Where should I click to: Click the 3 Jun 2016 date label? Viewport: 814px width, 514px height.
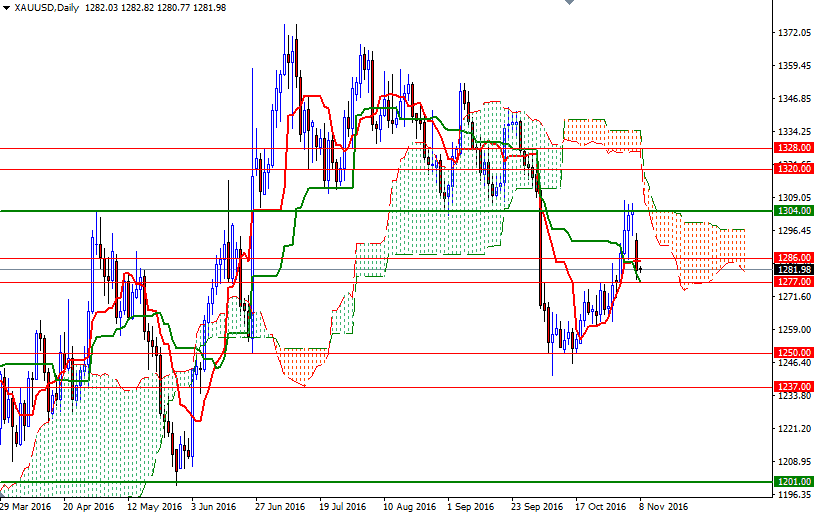coord(213,506)
